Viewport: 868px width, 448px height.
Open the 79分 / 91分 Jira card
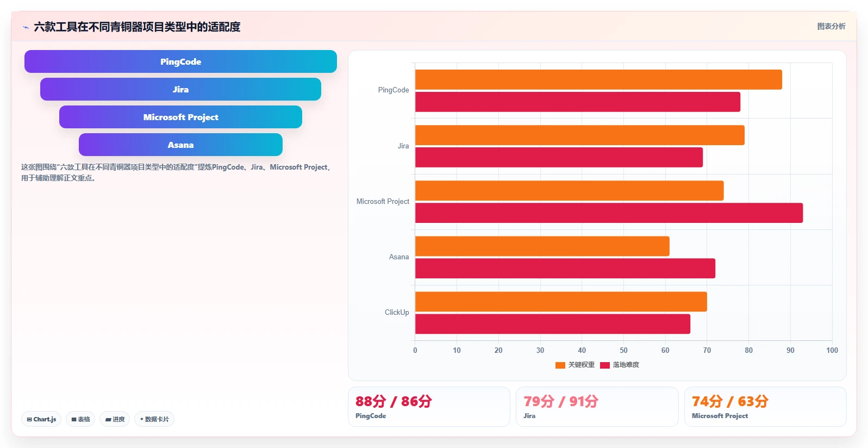[597, 407]
